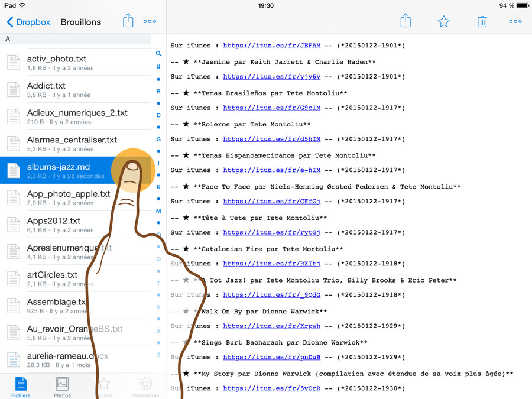Follow the itun.es/fr/5vOrR link
532x399 pixels.
[271, 388]
